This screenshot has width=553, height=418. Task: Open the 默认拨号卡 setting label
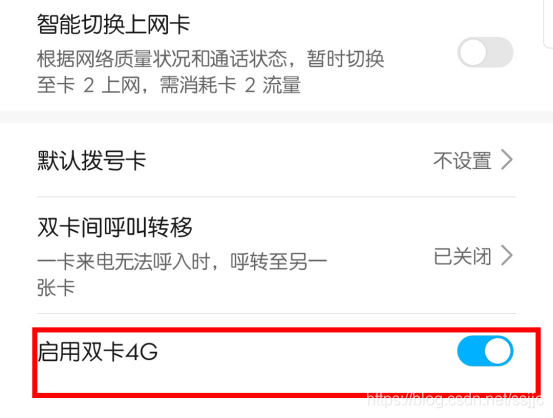pyautogui.click(x=92, y=160)
